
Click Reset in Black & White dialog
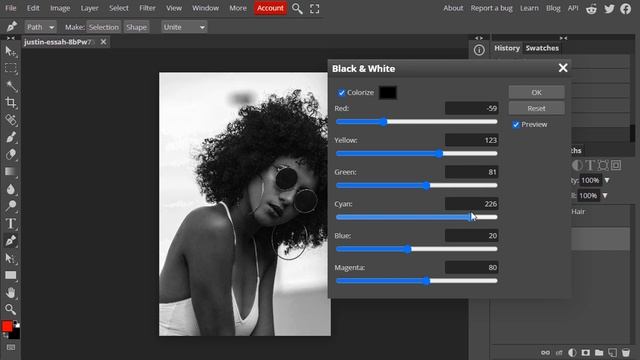coord(536,109)
